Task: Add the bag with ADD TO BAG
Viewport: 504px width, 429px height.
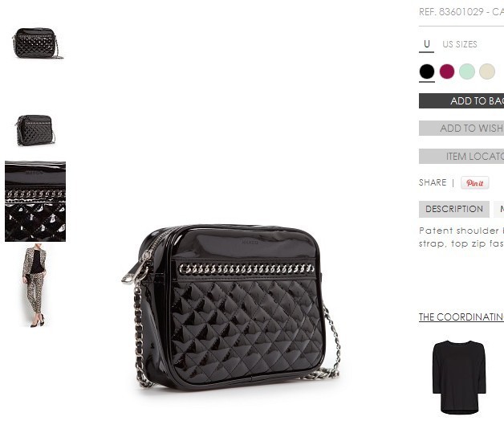Action: pyautogui.click(x=461, y=101)
